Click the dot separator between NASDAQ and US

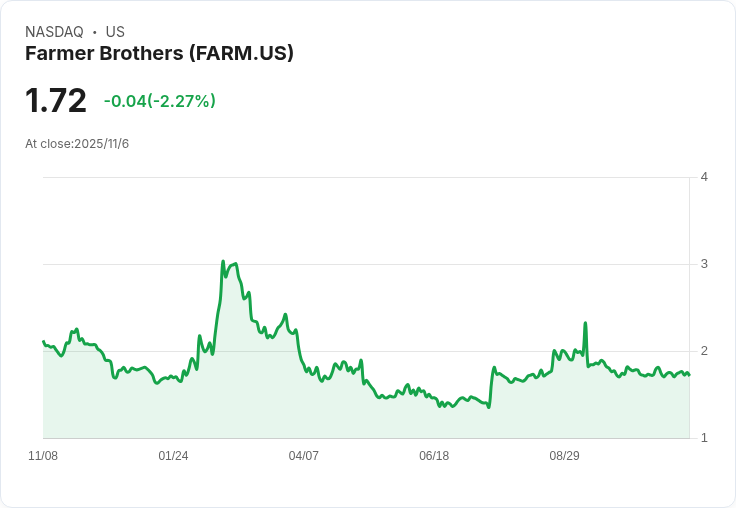pos(95,32)
